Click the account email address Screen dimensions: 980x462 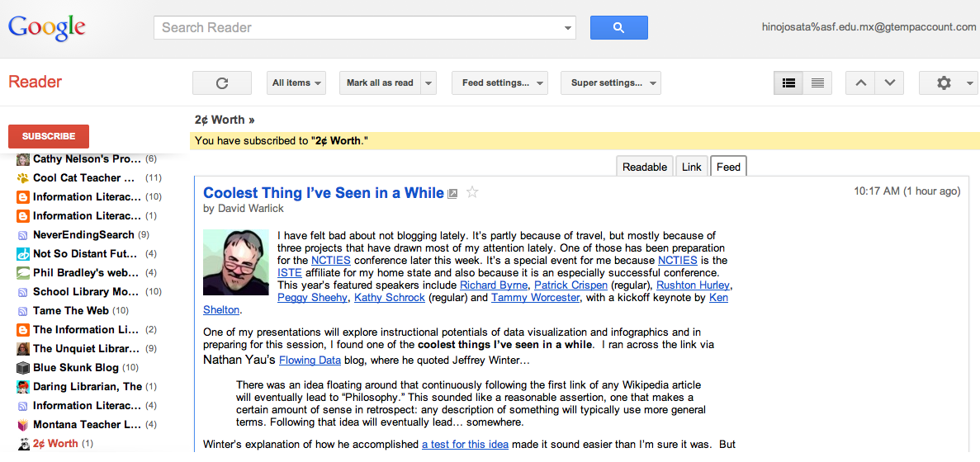point(868,27)
